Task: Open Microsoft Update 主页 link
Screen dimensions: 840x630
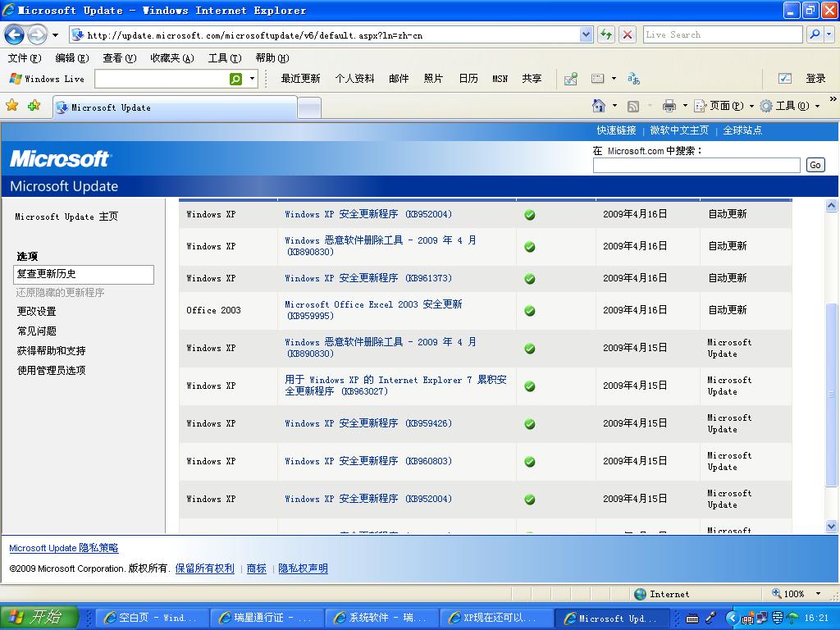Action: 66,217
